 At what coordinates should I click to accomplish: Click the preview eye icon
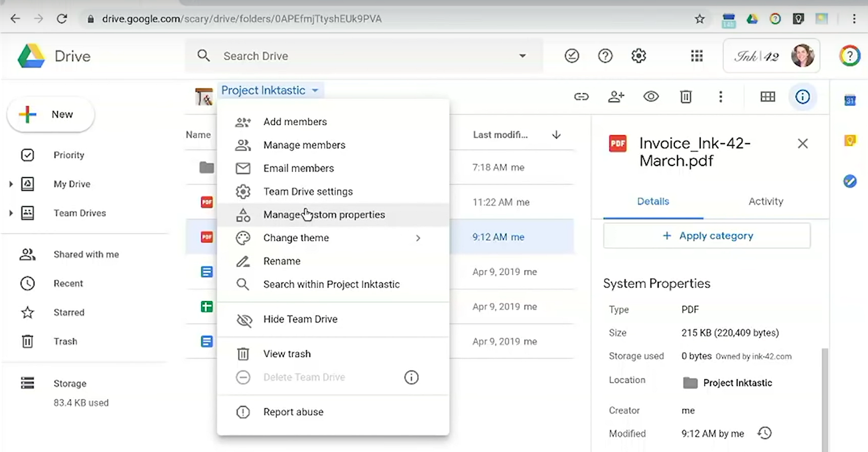point(651,97)
